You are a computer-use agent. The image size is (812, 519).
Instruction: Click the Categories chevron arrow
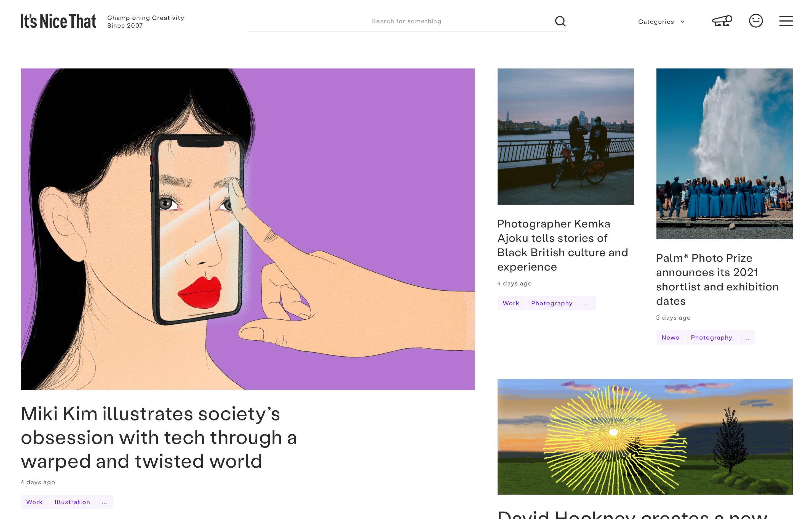coord(682,22)
